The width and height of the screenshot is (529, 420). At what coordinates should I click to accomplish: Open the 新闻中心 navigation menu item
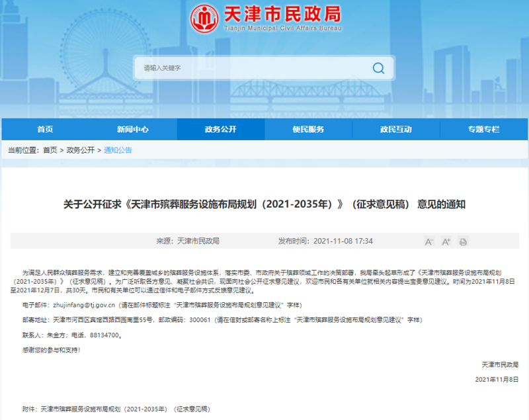[132, 130]
